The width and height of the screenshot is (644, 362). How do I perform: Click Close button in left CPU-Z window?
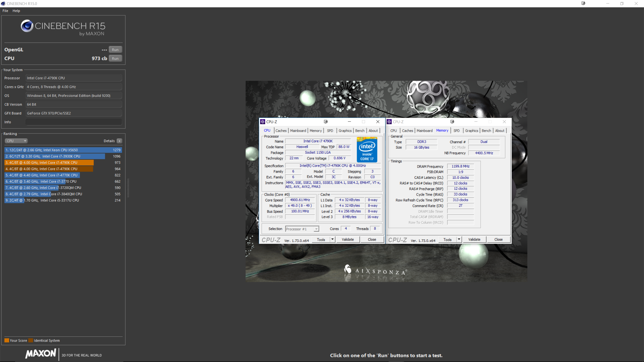point(372,240)
